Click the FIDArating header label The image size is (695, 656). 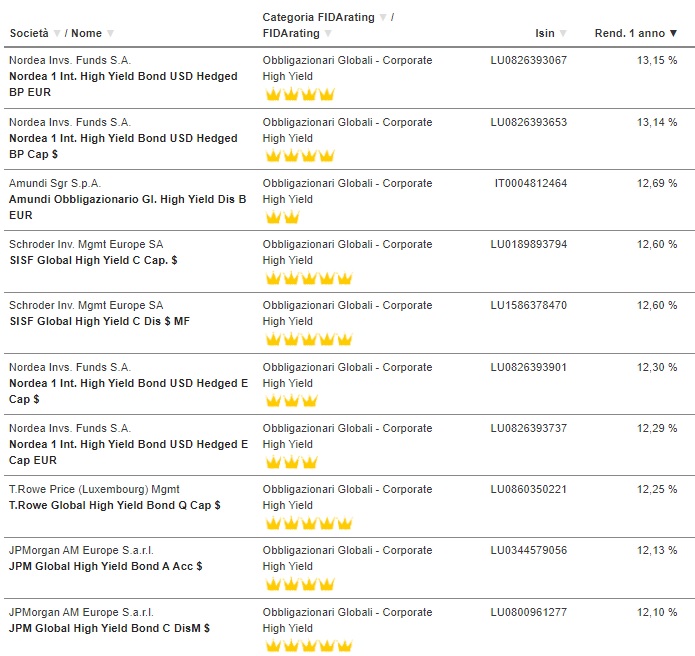pos(291,33)
